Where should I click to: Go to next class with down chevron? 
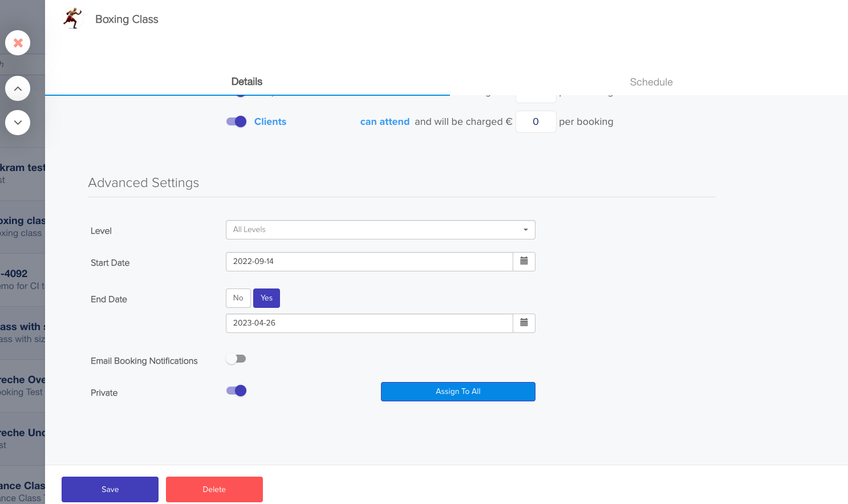18,123
